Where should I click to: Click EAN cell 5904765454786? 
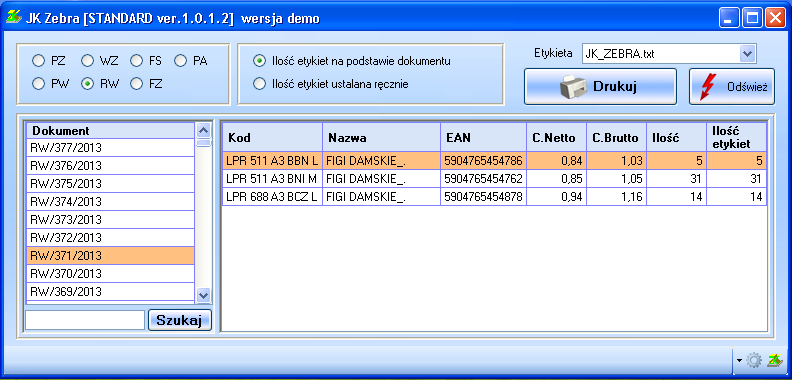483,161
